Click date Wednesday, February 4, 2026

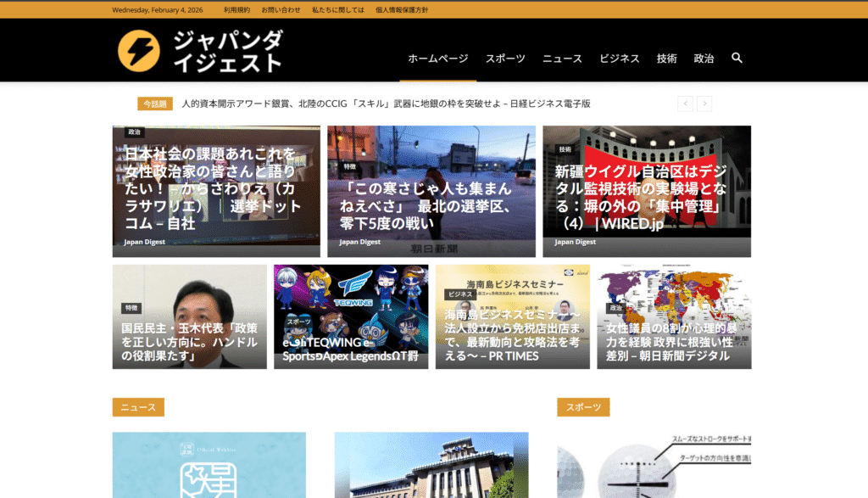pos(157,10)
